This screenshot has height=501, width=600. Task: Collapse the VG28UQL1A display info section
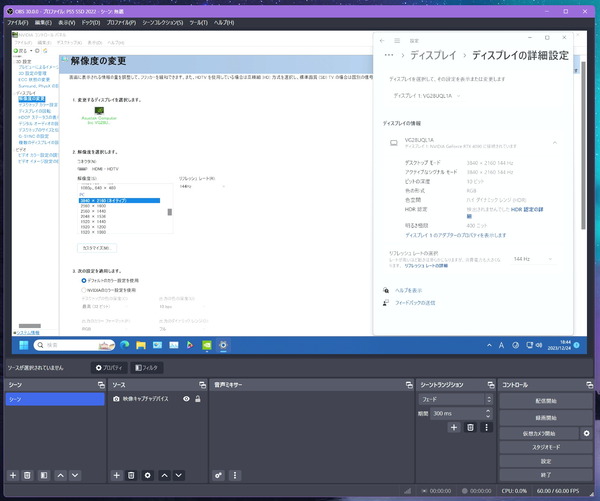(x=554, y=143)
